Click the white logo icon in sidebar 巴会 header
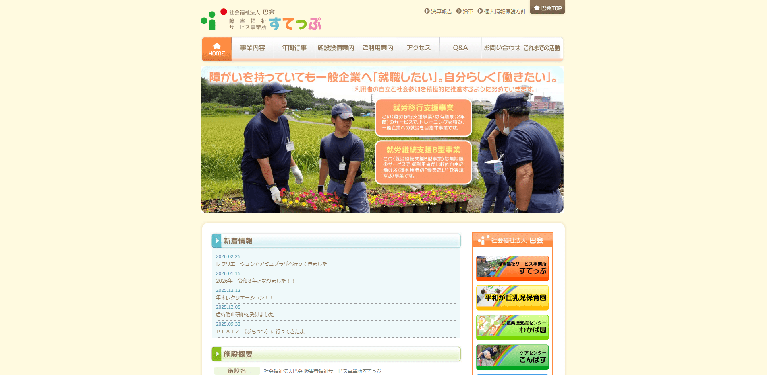767x375 pixels. [x=483, y=240]
